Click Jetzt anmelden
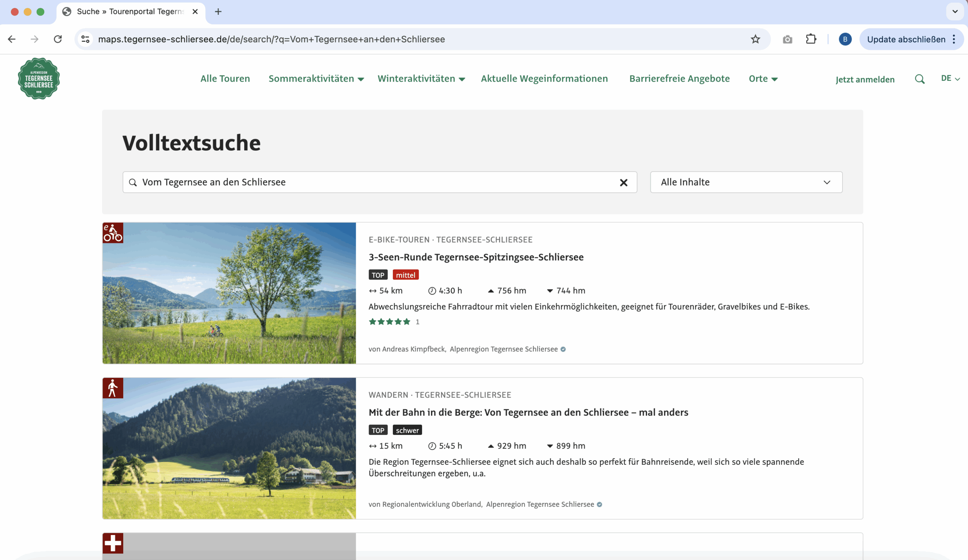Screen dimensions: 968x560 865,79
